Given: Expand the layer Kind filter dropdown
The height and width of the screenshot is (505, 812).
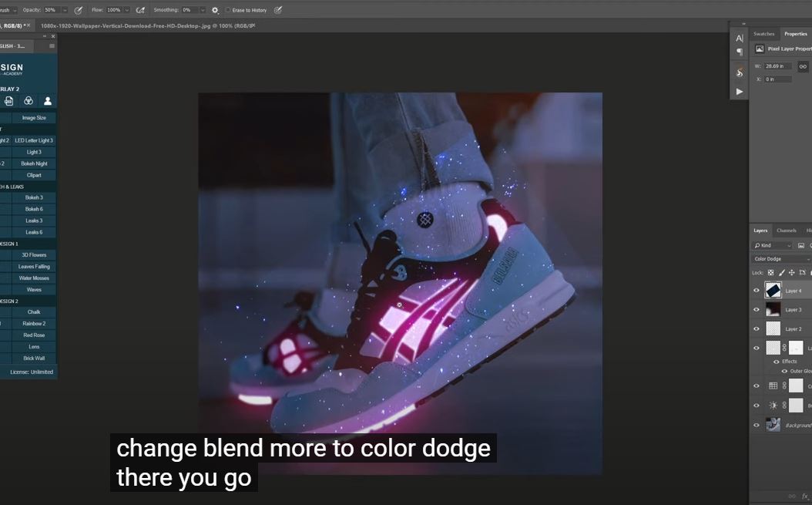Looking at the screenshot, I should pos(773,246).
